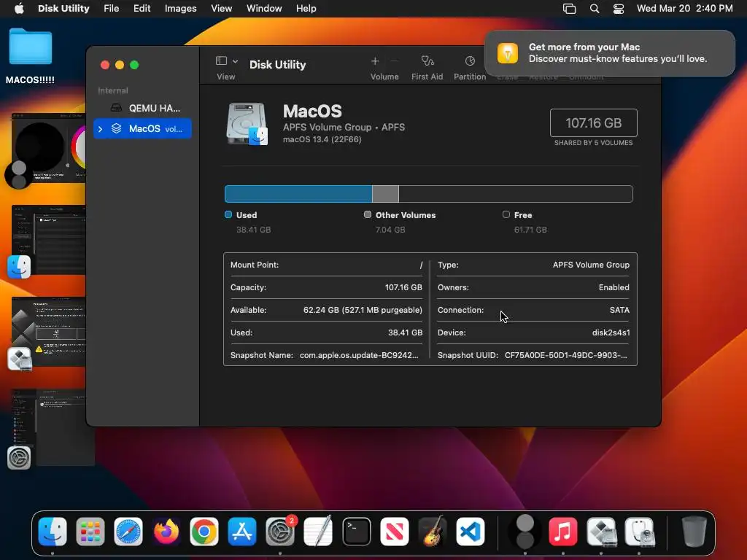Click the MacOS drive image in header

247,124
